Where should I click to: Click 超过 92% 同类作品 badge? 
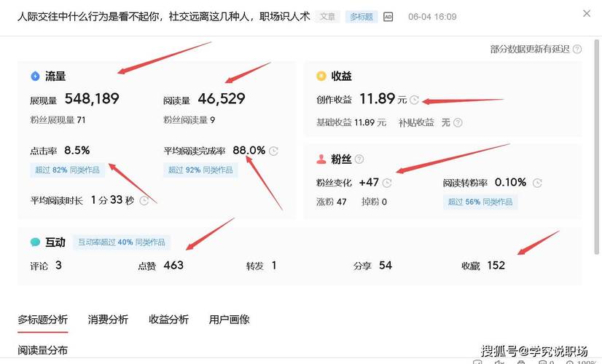pos(200,170)
